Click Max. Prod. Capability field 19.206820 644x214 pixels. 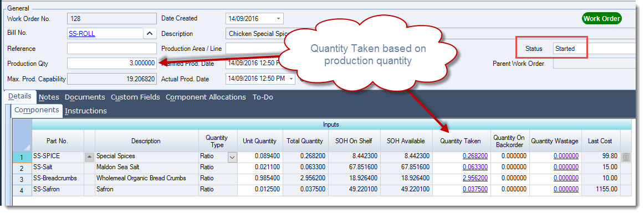click(x=112, y=79)
